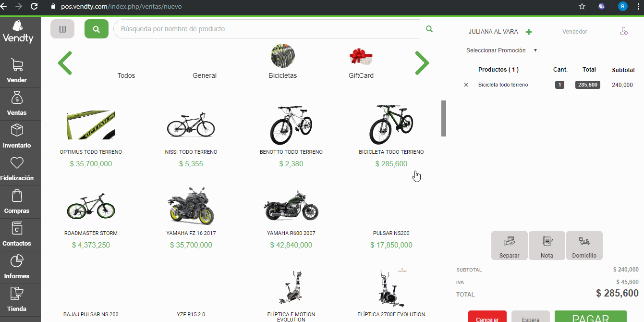Add Elíptica E Motion Evolution product
Screen dimensions: 644x322
(291, 296)
